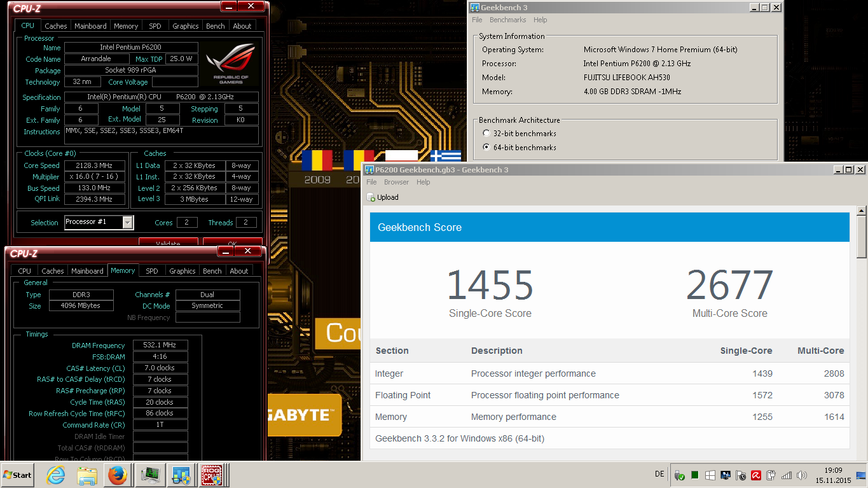Click the Safely Remove Hardware tray icon
Viewport: 868px width, 488px height.
tap(680, 475)
